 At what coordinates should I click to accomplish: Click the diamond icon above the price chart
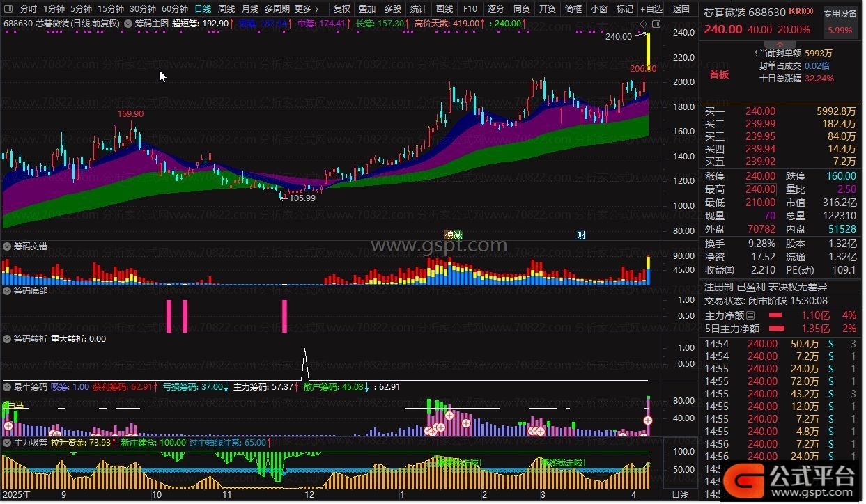[642, 24]
